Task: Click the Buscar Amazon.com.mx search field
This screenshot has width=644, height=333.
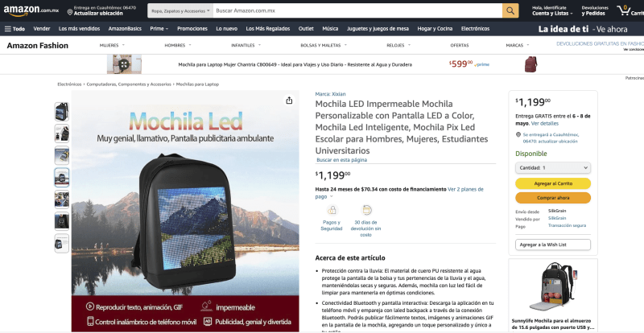Action: (x=357, y=10)
